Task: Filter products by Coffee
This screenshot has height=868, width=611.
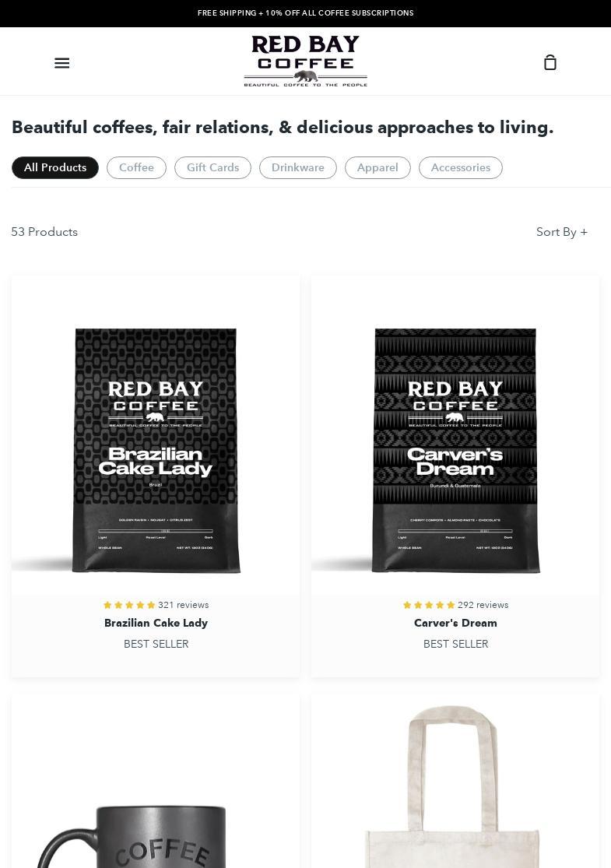Action: (136, 167)
